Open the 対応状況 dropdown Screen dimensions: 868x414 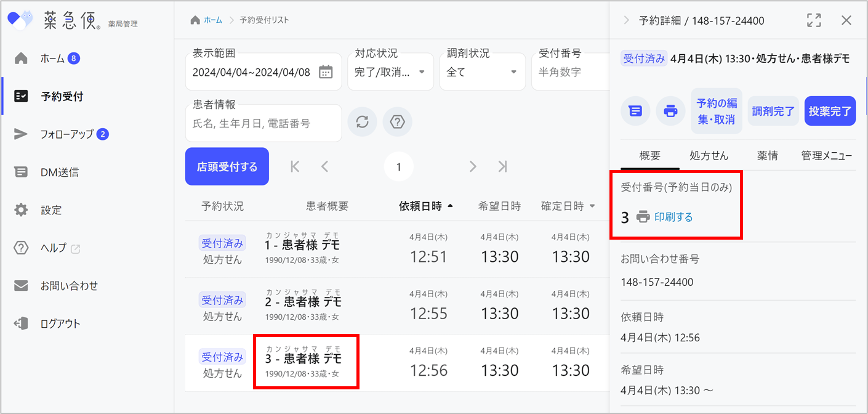point(390,72)
